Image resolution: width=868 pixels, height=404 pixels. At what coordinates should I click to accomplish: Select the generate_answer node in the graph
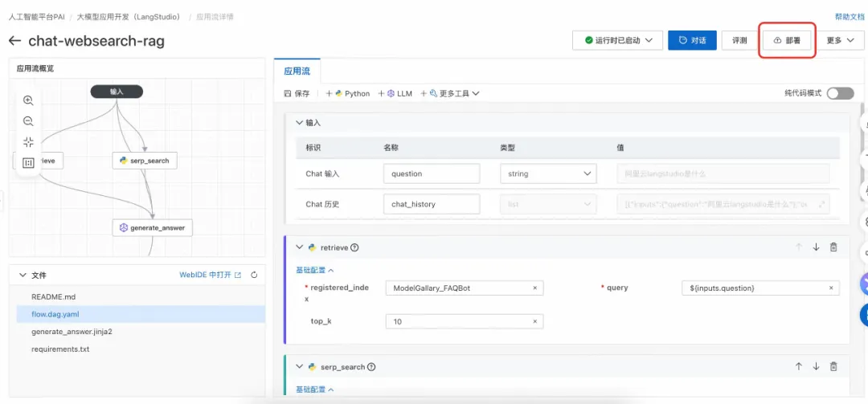tap(152, 227)
